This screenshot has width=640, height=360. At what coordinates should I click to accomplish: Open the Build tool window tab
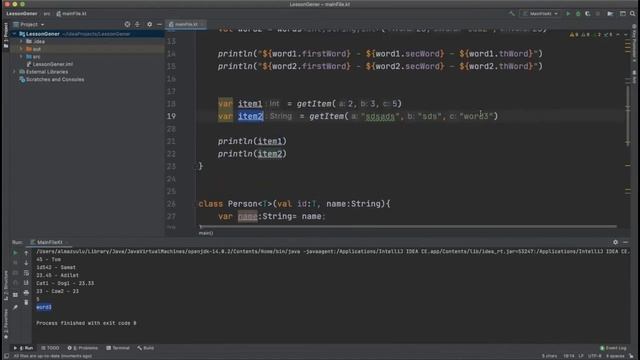[146, 348]
